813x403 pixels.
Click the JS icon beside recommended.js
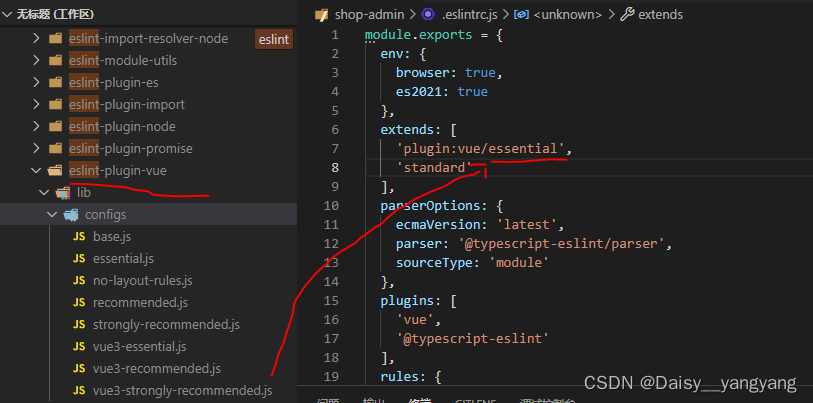click(79, 303)
